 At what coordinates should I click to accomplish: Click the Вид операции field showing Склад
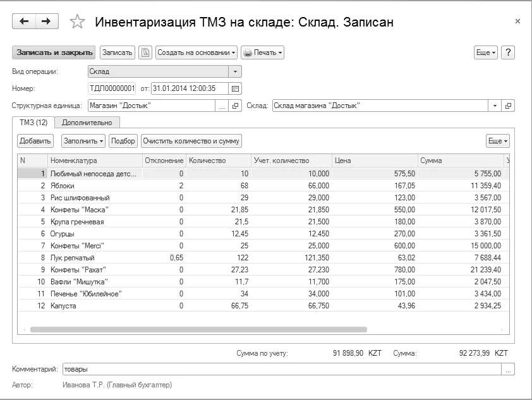coord(158,71)
